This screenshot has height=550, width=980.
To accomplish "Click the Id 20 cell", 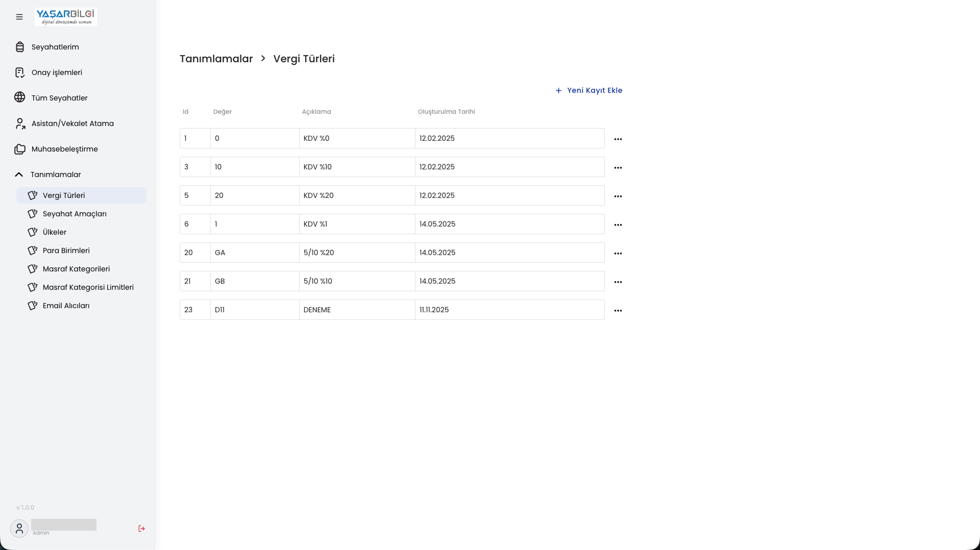I will coord(195,253).
